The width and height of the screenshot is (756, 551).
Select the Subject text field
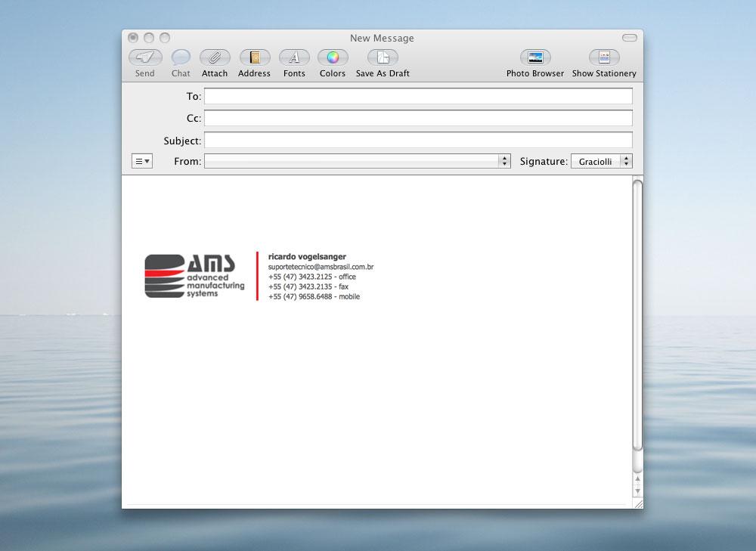click(x=418, y=141)
